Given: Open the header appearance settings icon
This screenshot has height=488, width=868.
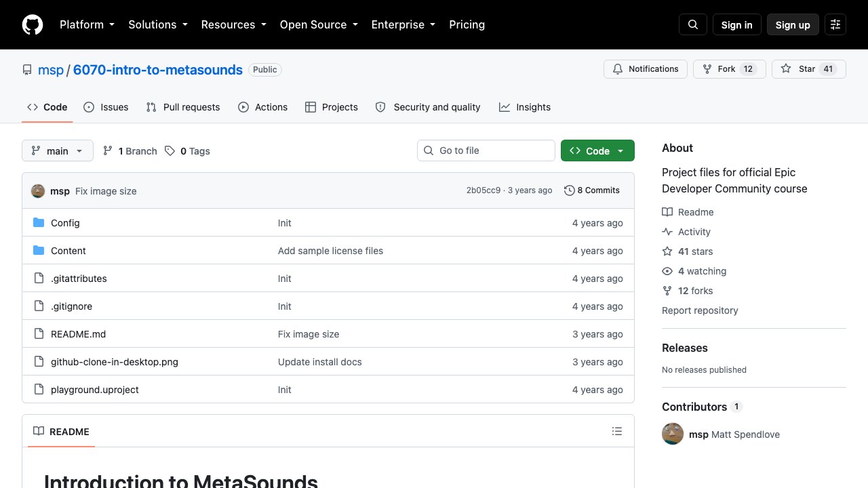Looking at the screenshot, I should 835,24.
